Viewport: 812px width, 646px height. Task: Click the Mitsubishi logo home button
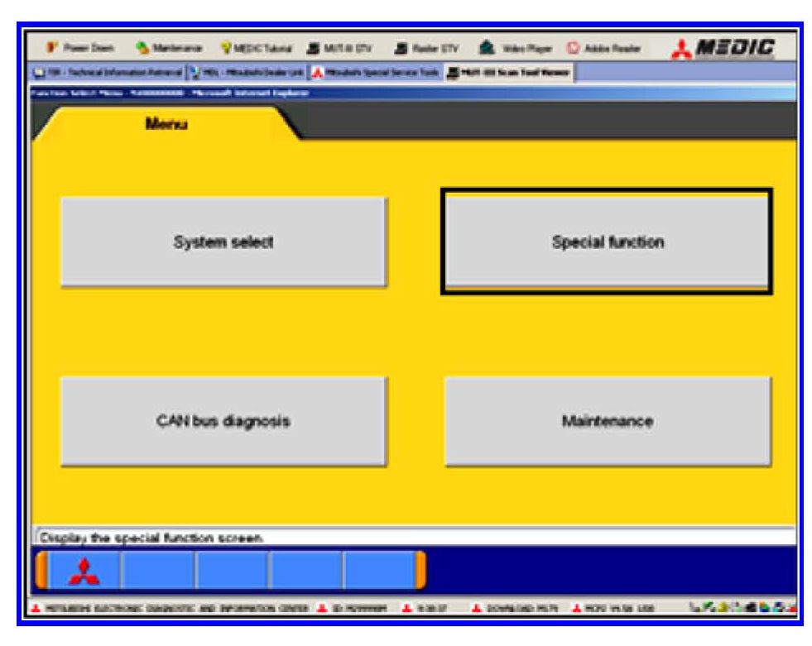[x=84, y=571]
